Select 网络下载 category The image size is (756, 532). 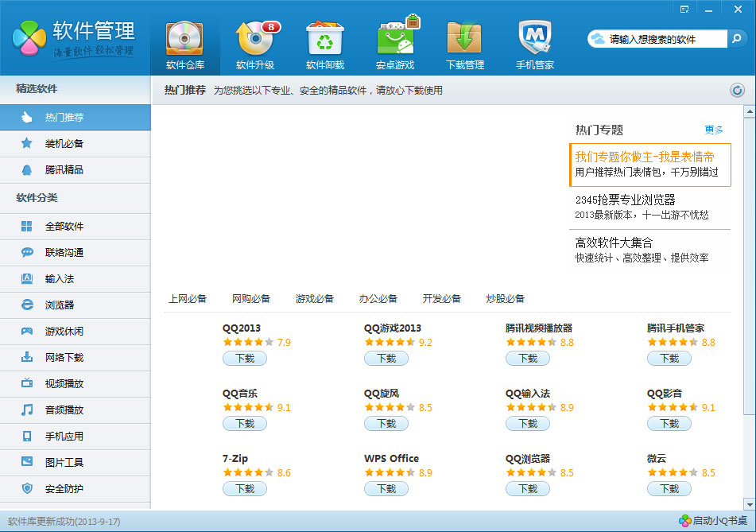[x=76, y=357]
